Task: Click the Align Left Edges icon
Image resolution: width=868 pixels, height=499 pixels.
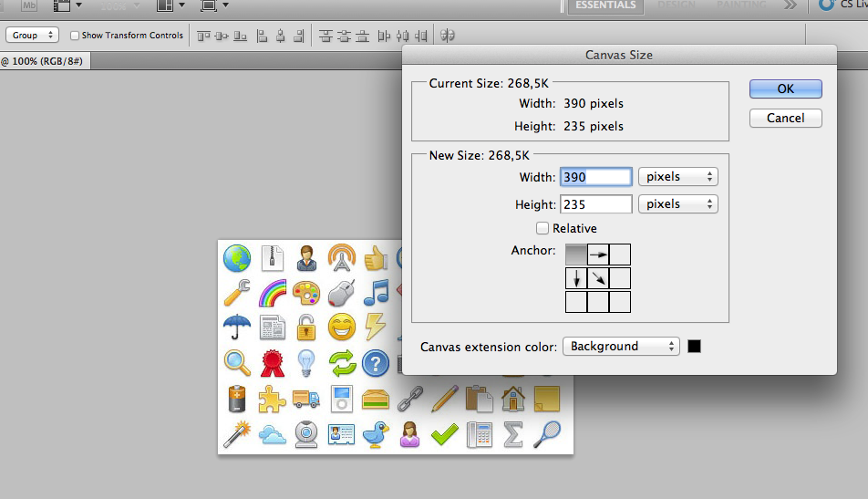Action: coord(262,36)
